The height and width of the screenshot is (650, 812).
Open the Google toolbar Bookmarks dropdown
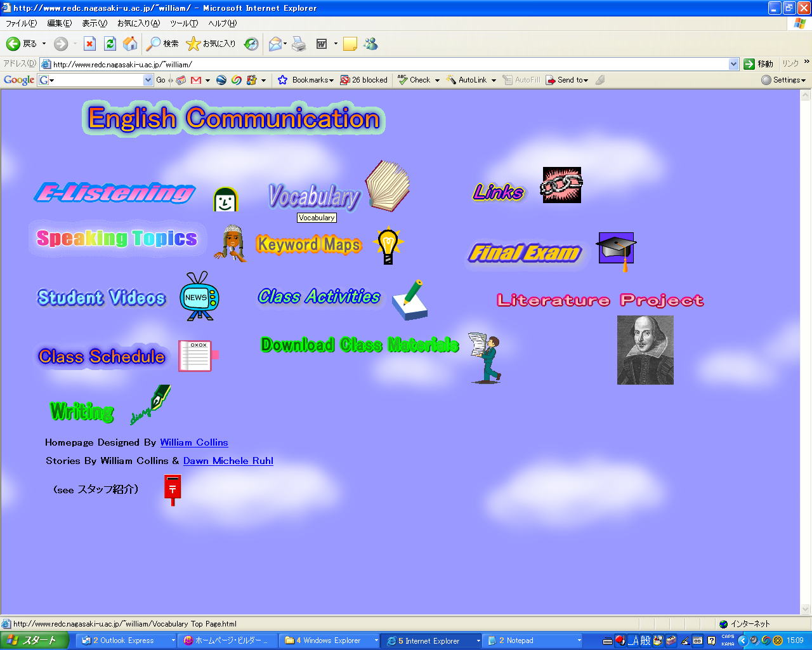(312, 80)
